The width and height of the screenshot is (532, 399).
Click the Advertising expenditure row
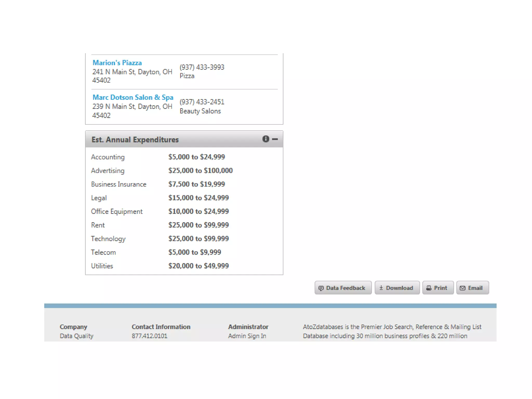click(108, 171)
